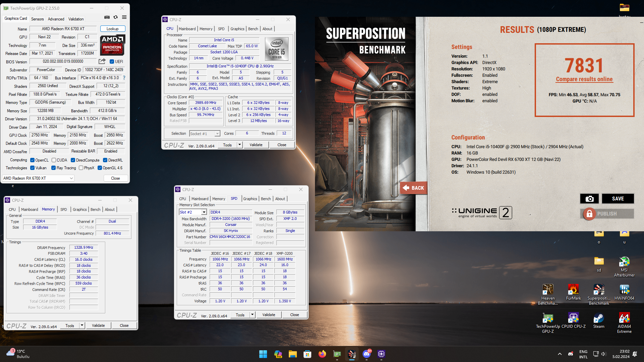Open Validation tab in GPU-Z
Image resolution: width=644 pixels, height=362 pixels.
point(76,19)
